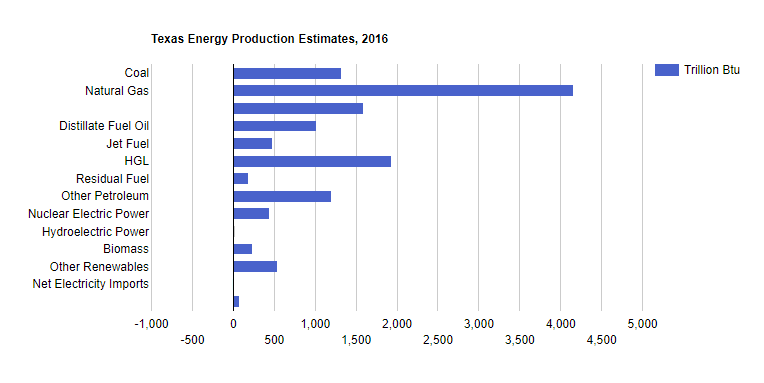This screenshot has width=764, height=383.
Task: Click the '5,000' x-axis tick label
Action: click(x=642, y=324)
